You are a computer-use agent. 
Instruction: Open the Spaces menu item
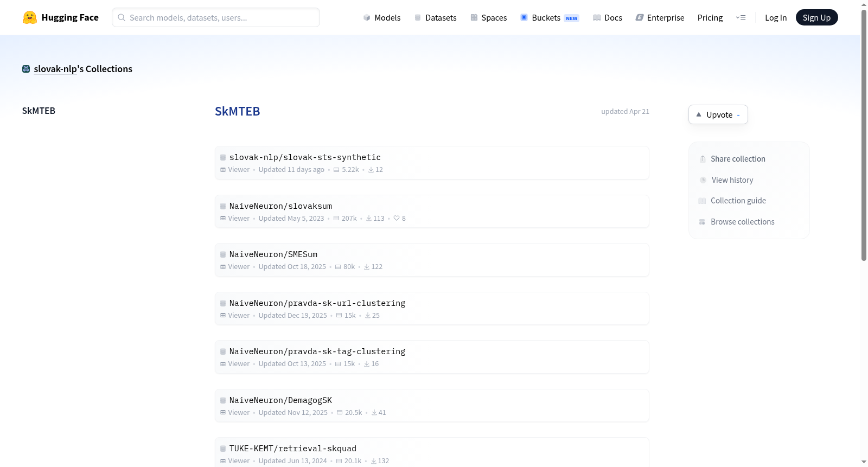tap(489, 17)
